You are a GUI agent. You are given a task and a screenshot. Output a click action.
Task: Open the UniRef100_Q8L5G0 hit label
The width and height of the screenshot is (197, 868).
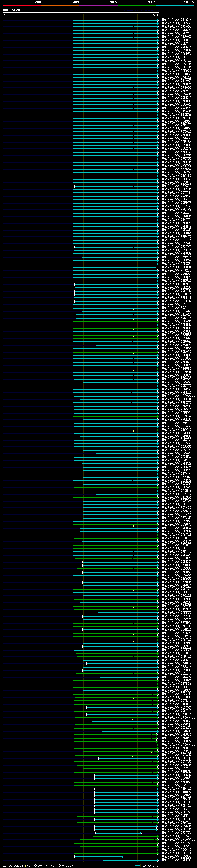[177, 23]
